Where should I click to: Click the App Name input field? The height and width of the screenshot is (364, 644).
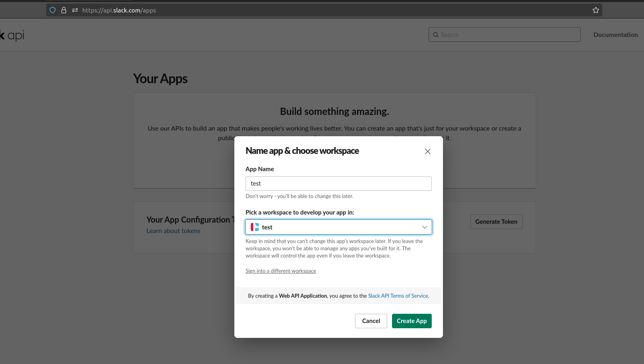(339, 184)
